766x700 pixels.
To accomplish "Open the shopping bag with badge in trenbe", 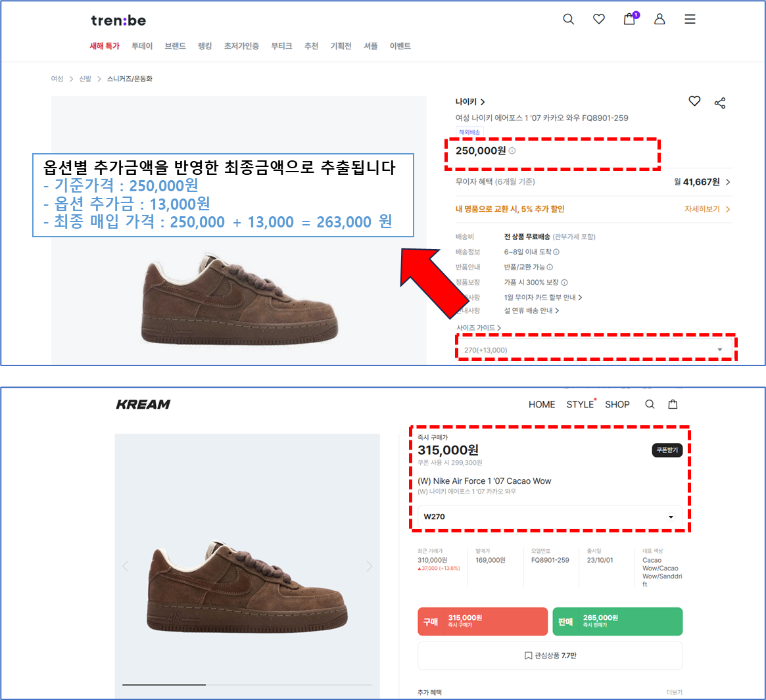I will (x=630, y=18).
